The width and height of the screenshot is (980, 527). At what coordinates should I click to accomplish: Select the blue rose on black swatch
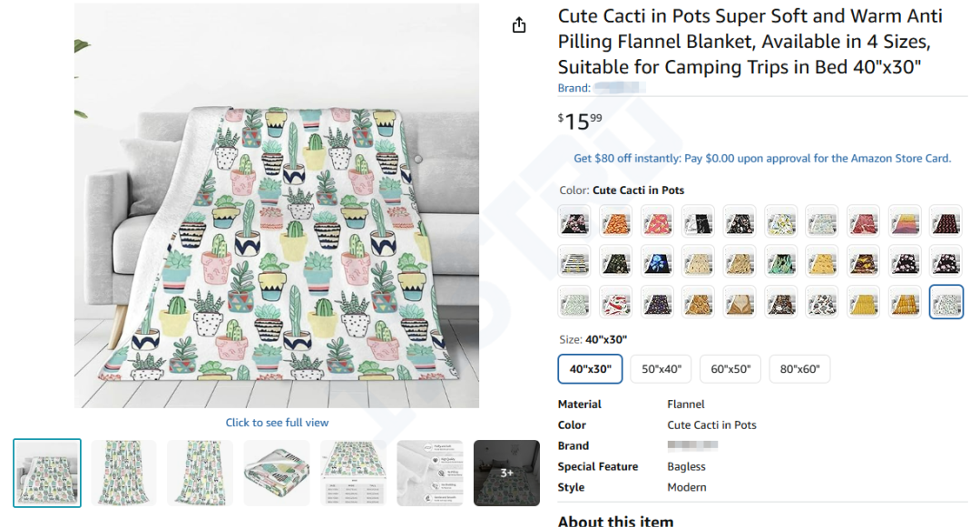pos(657,261)
